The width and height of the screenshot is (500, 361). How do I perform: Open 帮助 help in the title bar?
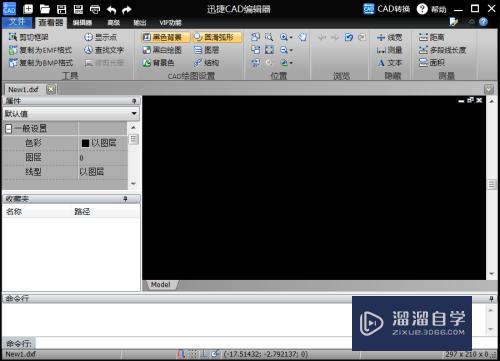431,9
